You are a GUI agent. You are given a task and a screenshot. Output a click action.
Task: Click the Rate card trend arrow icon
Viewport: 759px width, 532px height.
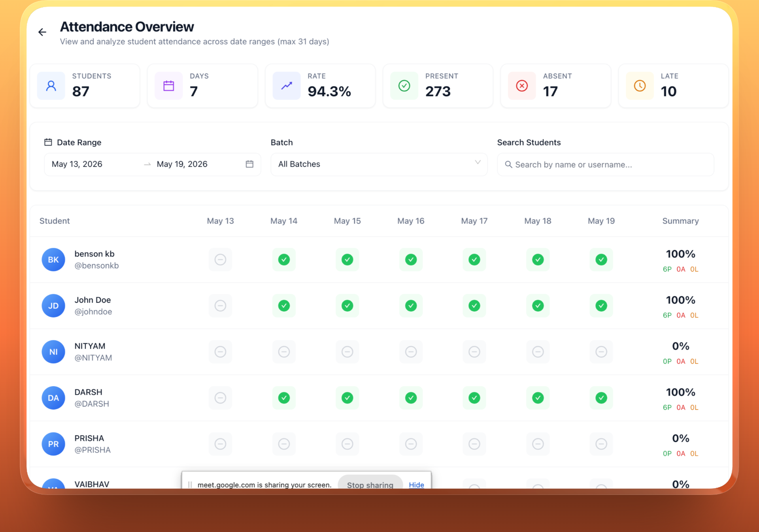[x=287, y=86]
